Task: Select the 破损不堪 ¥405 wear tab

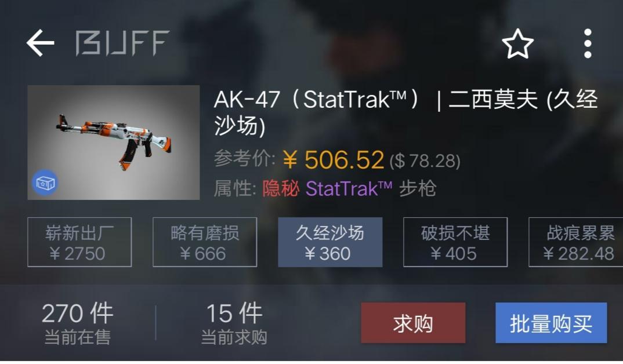Action: click(455, 242)
